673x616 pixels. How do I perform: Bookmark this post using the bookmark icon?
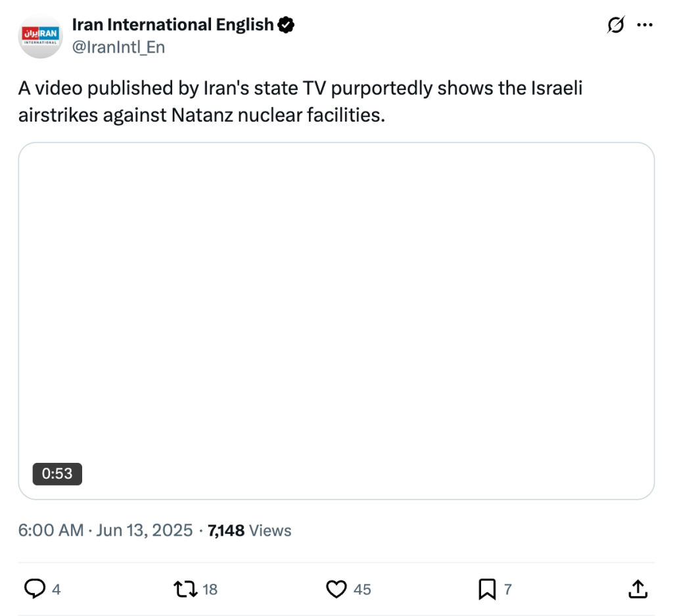coord(487,589)
